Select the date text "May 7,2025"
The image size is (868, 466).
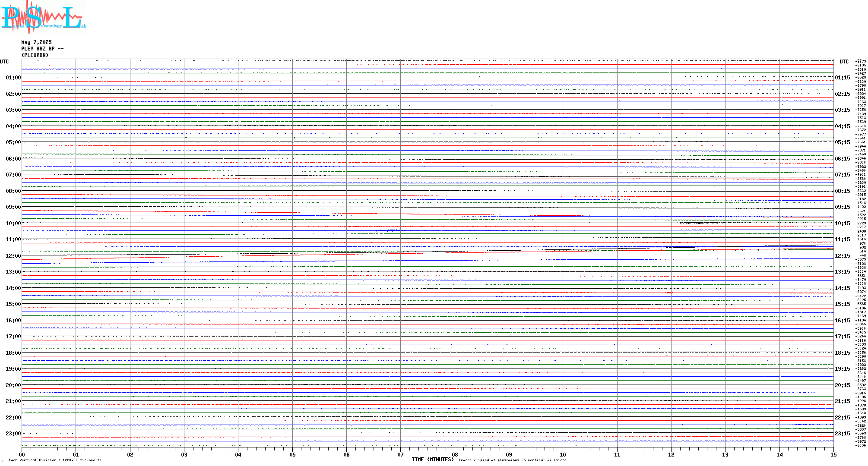click(36, 42)
